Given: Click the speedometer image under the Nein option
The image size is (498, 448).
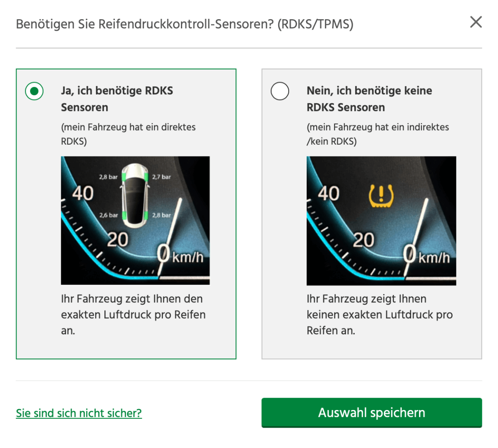Looking at the screenshot, I should click(x=381, y=220).
